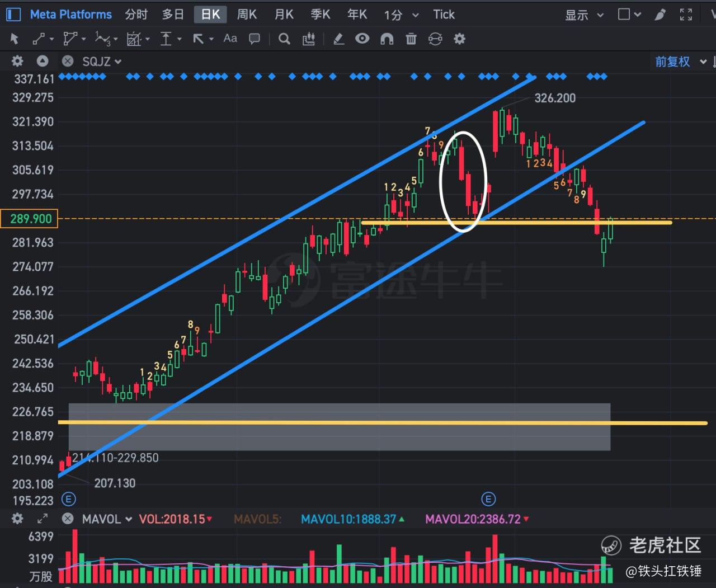
Task: Click the magnifier zoom tool
Action: (284, 39)
